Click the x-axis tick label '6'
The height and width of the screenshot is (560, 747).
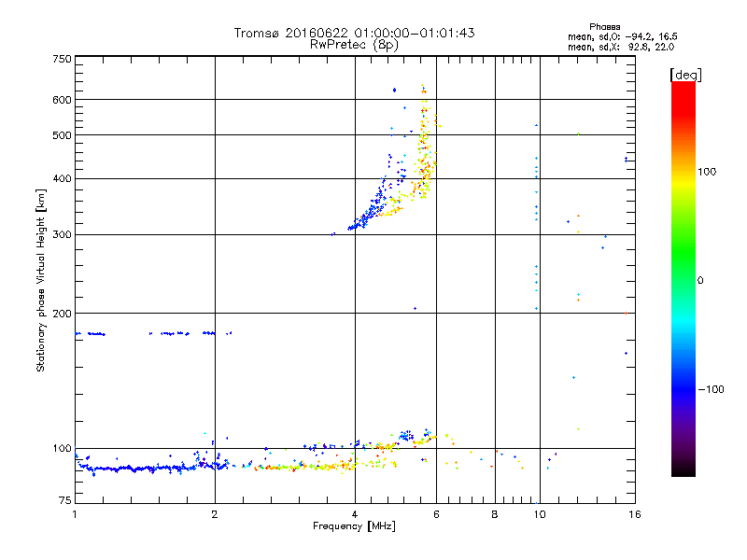coord(436,514)
